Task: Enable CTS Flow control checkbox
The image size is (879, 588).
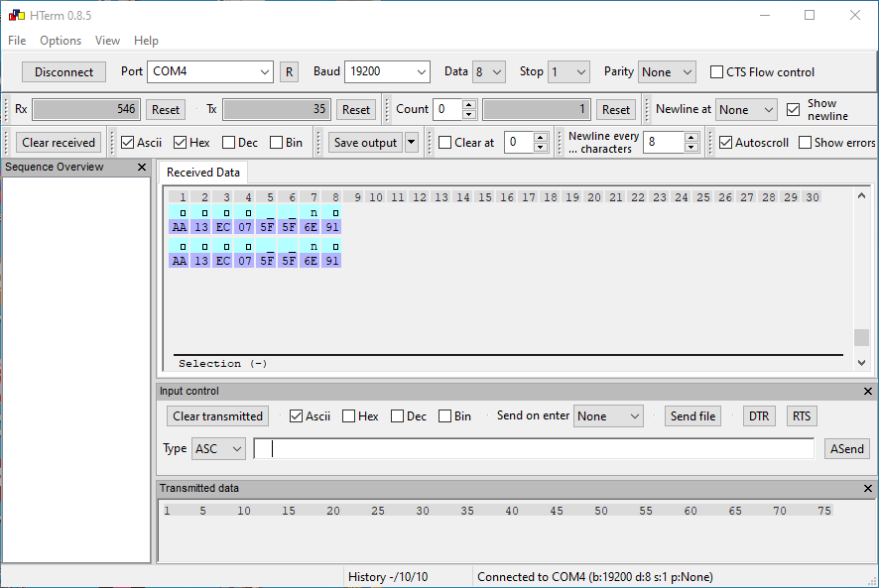Action: point(717,72)
